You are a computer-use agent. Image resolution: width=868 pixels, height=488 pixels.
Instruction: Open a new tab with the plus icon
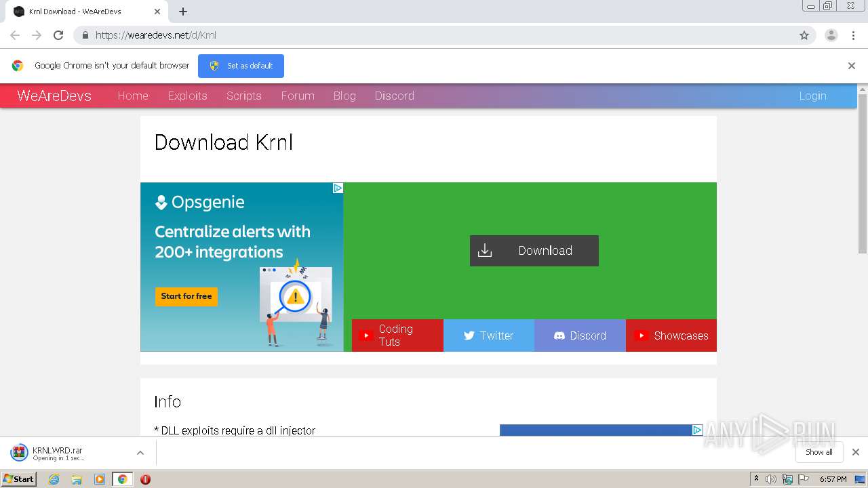[x=183, y=12]
